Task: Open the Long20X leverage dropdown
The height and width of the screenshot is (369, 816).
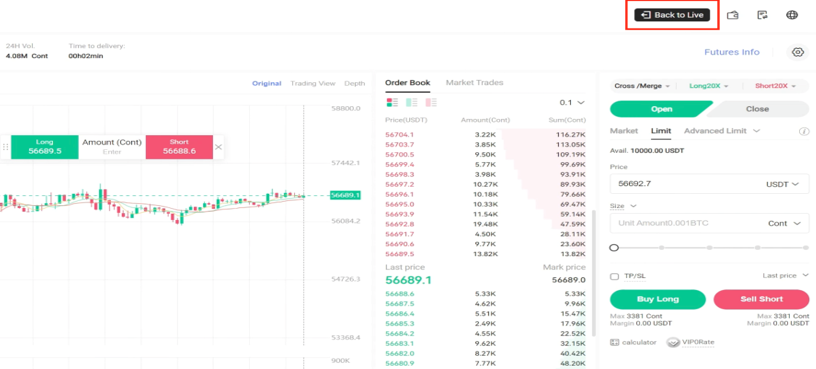Action: pyautogui.click(x=708, y=86)
